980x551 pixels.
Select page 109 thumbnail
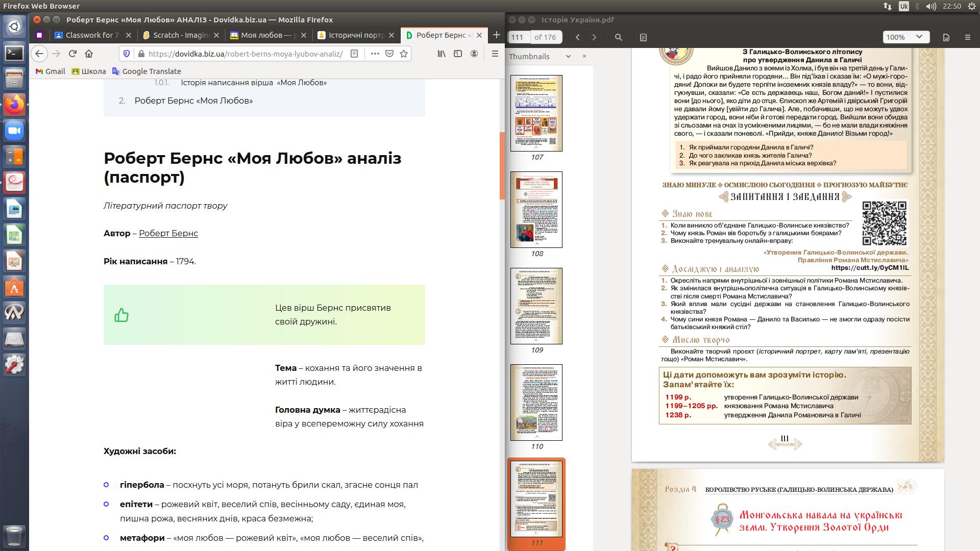(536, 306)
